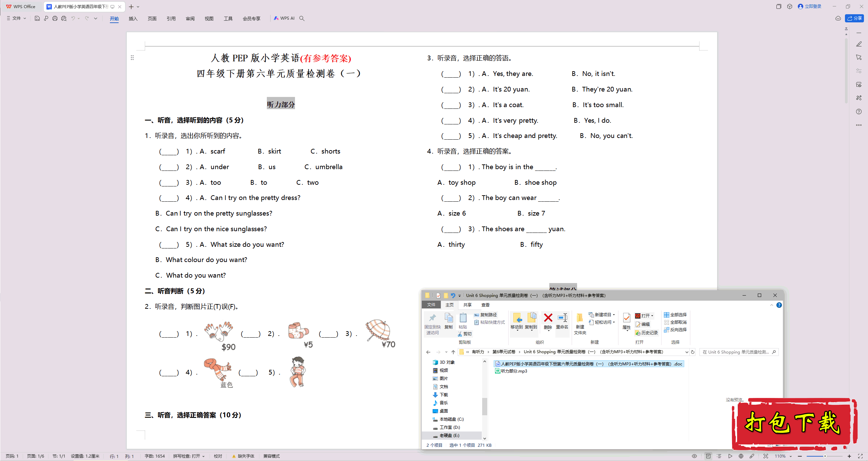
Task: Click the pen edit icon in right sidebar
Action: pyautogui.click(x=859, y=44)
